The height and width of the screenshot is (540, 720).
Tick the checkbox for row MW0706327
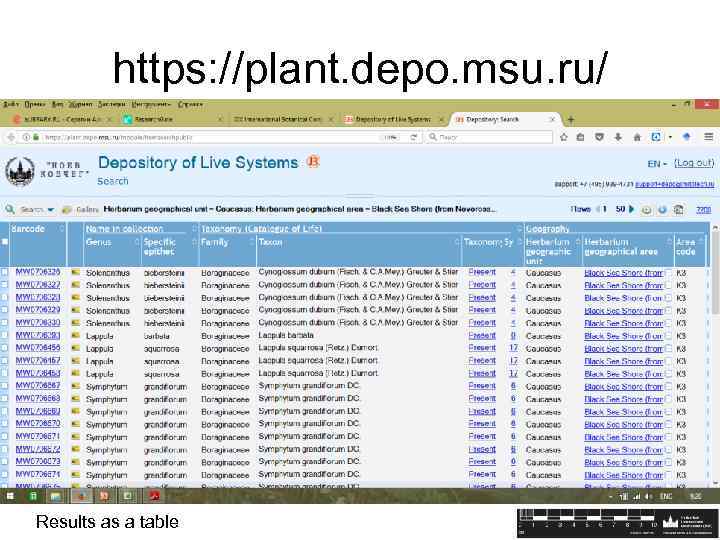[5, 285]
